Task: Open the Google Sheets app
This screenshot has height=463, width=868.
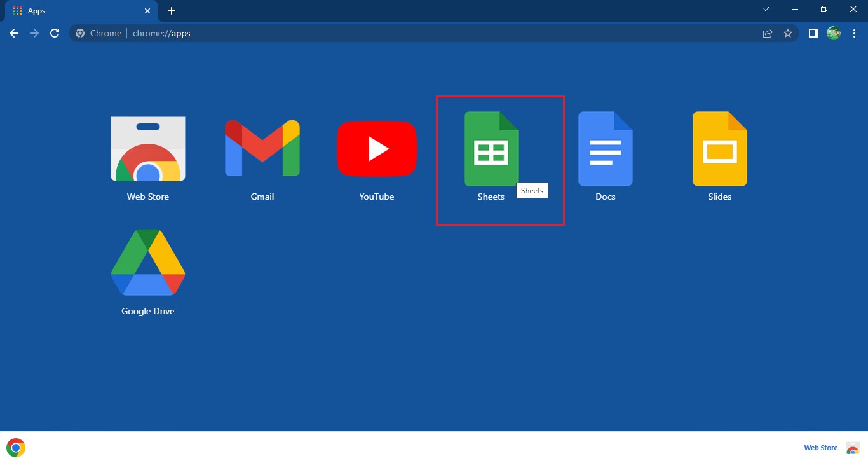Action: pos(491,148)
